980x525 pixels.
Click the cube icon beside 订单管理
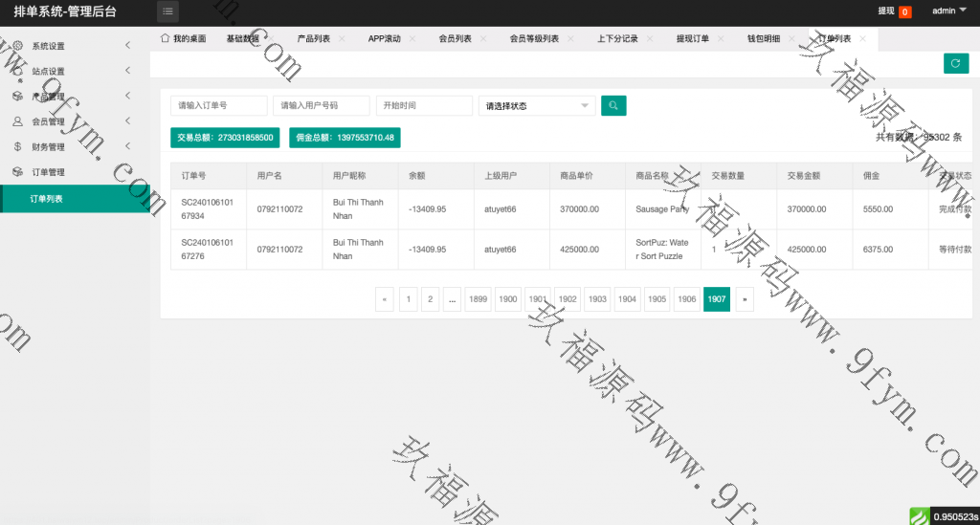18,172
